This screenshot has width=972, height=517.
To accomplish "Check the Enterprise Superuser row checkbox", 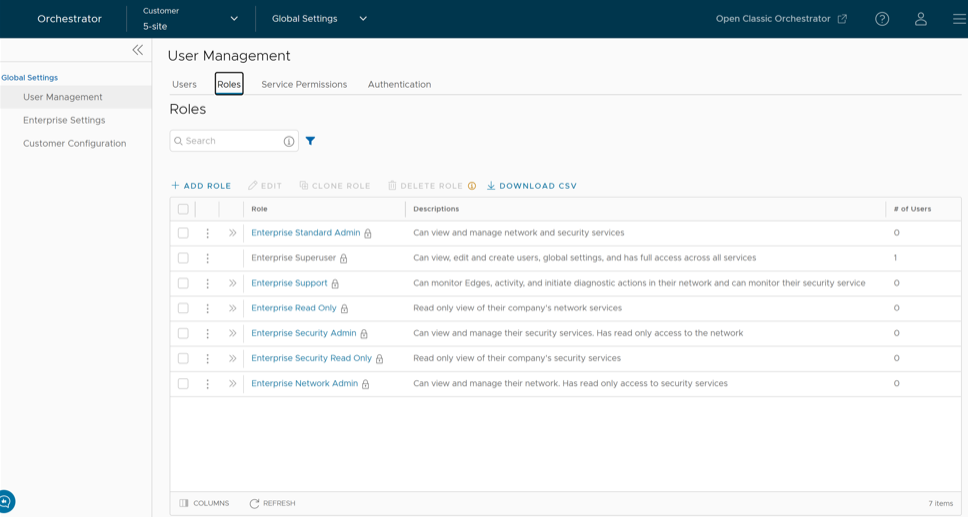I will (x=183, y=258).
